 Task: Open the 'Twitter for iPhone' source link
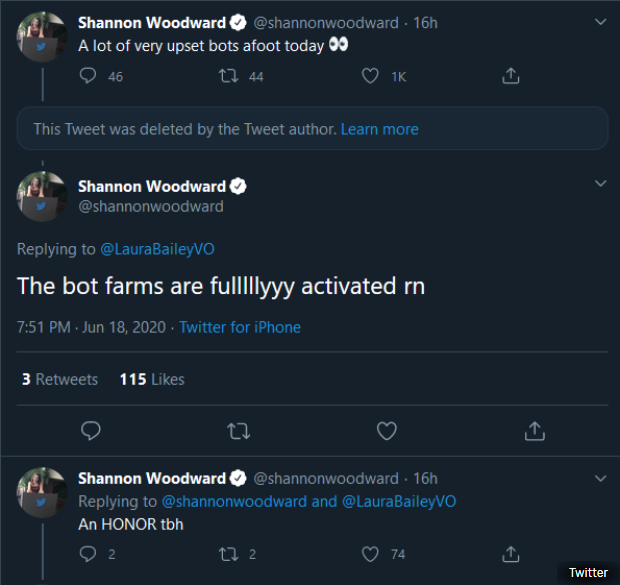tap(240, 327)
